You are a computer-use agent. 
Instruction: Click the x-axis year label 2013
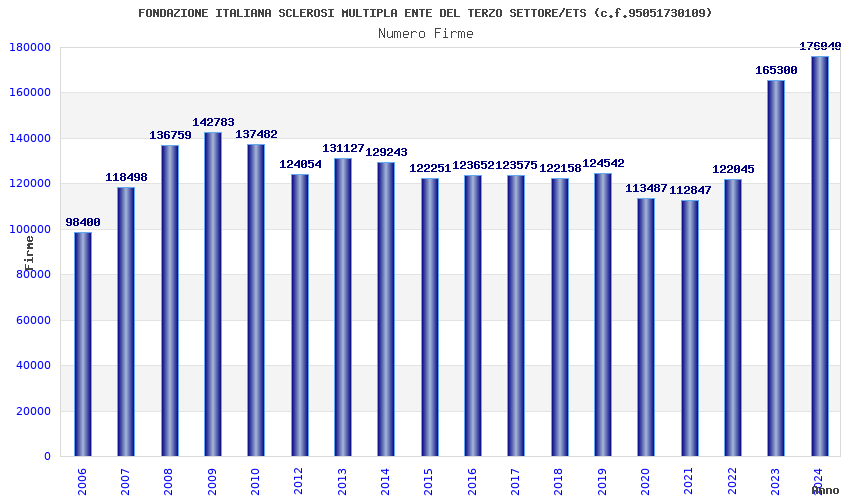pyautogui.click(x=342, y=482)
